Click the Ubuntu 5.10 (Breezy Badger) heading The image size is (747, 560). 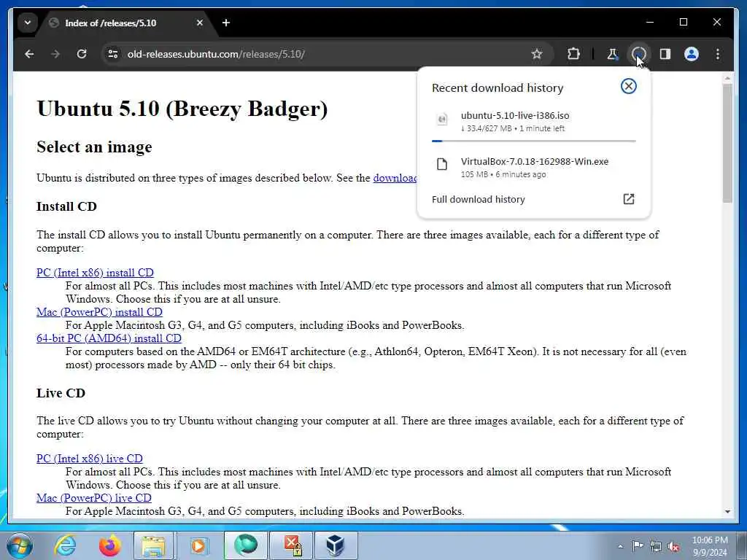[182, 109]
